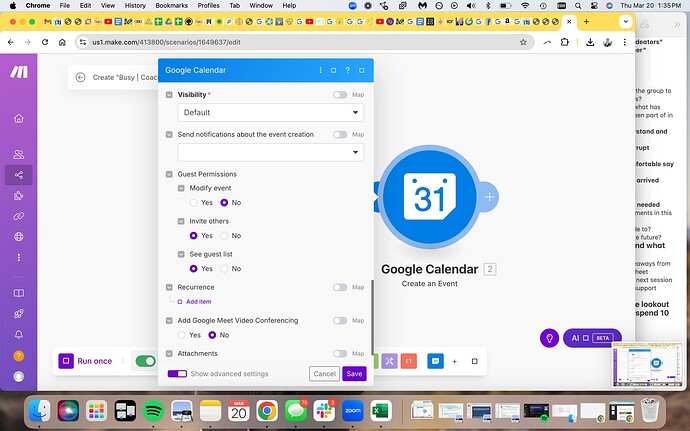This screenshot has height=431, width=690.
Task: Open the orange text parser toolbar icon
Action: click(409, 361)
